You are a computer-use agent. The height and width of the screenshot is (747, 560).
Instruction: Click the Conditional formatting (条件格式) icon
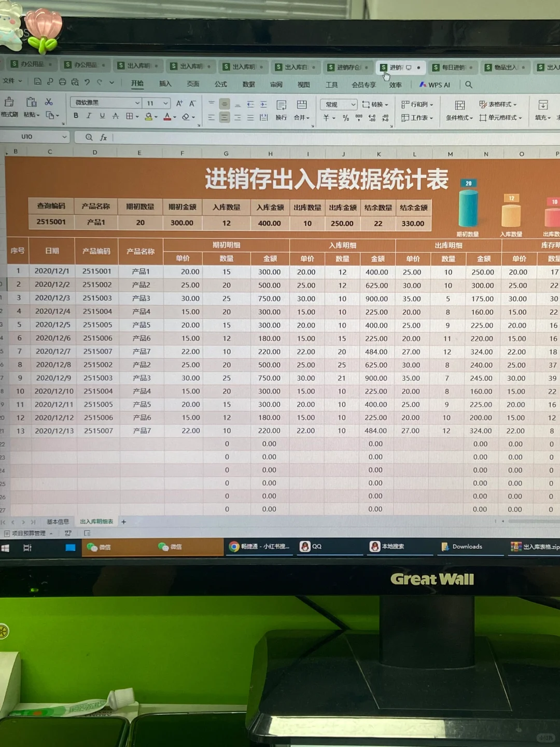click(x=459, y=105)
